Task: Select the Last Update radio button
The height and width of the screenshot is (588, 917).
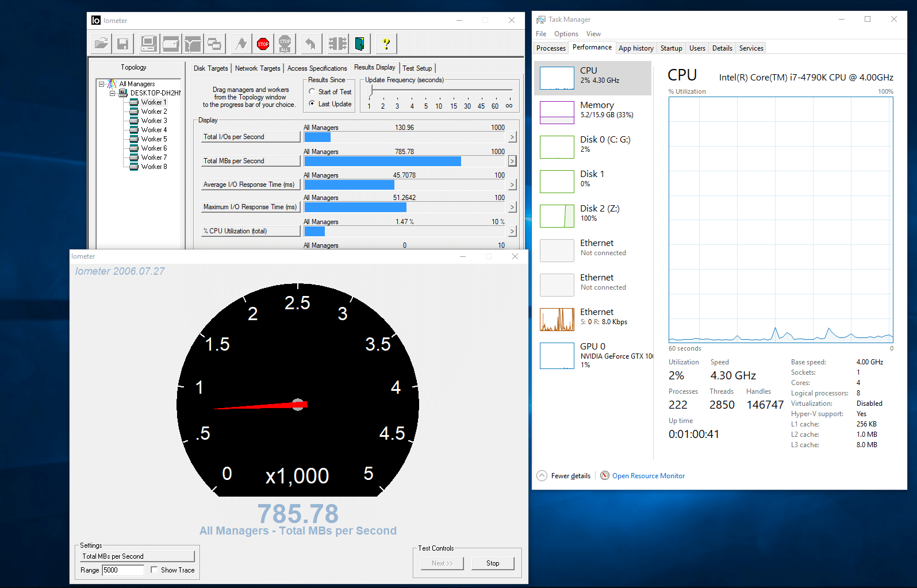Action: click(x=312, y=103)
